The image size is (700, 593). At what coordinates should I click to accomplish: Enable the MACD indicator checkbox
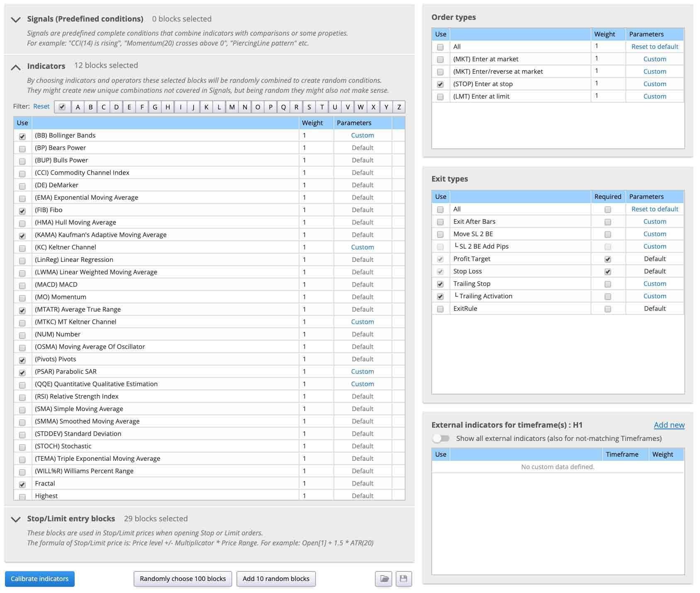[x=22, y=286]
